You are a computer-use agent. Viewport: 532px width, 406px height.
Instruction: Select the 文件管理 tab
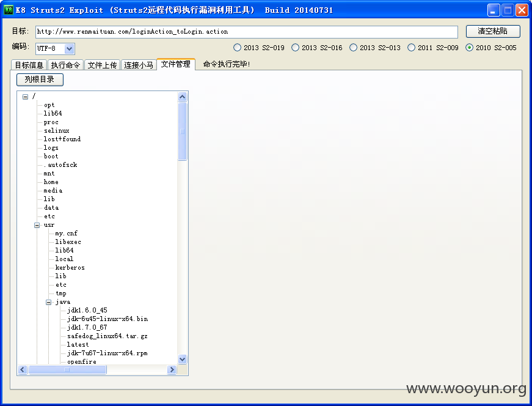coord(176,64)
